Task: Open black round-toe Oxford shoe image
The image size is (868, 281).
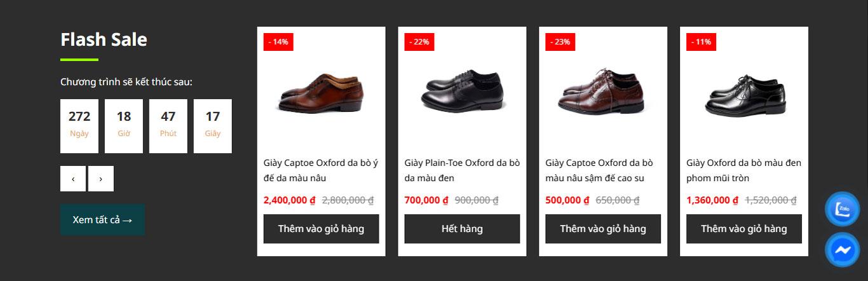Action: point(744,94)
